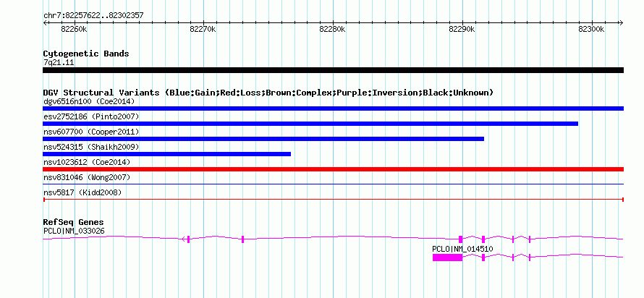
Task: Open the nsv831046 (Wong2007) variant label
Action: coord(87,177)
